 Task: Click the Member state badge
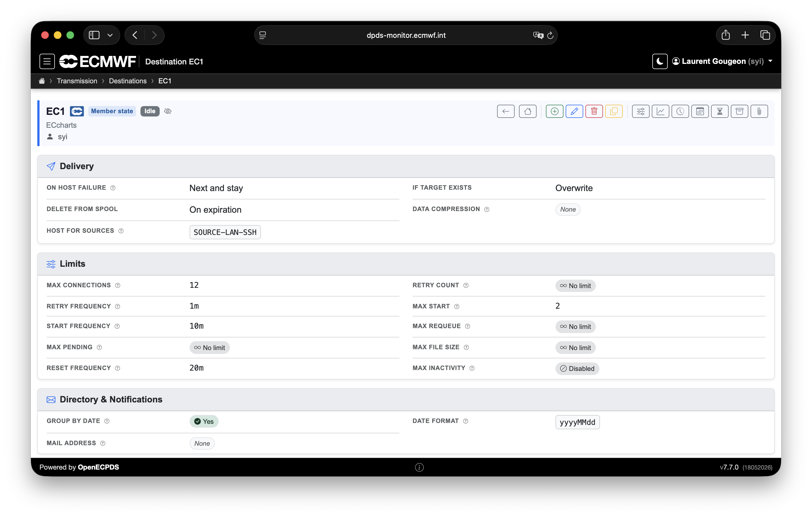112,111
